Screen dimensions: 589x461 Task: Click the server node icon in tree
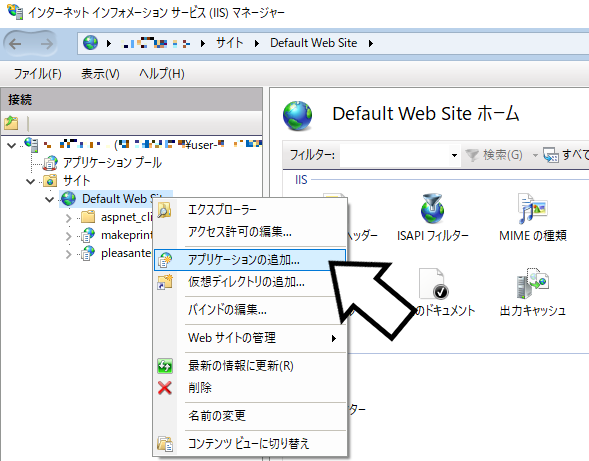(x=31, y=144)
